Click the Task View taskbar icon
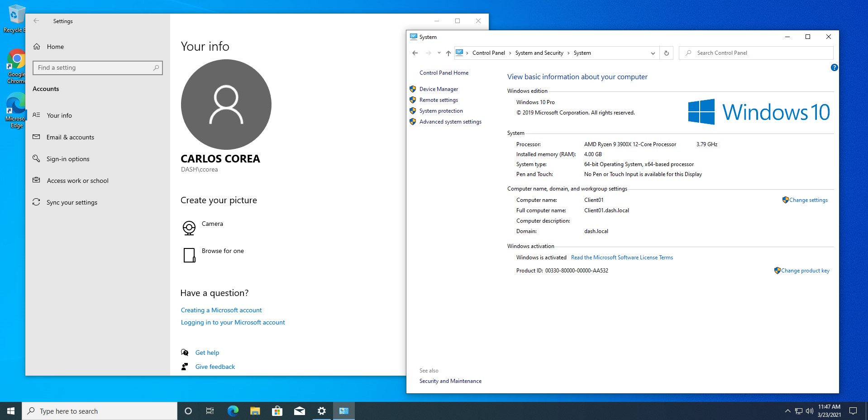The image size is (868, 420). click(x=210, y=411)
